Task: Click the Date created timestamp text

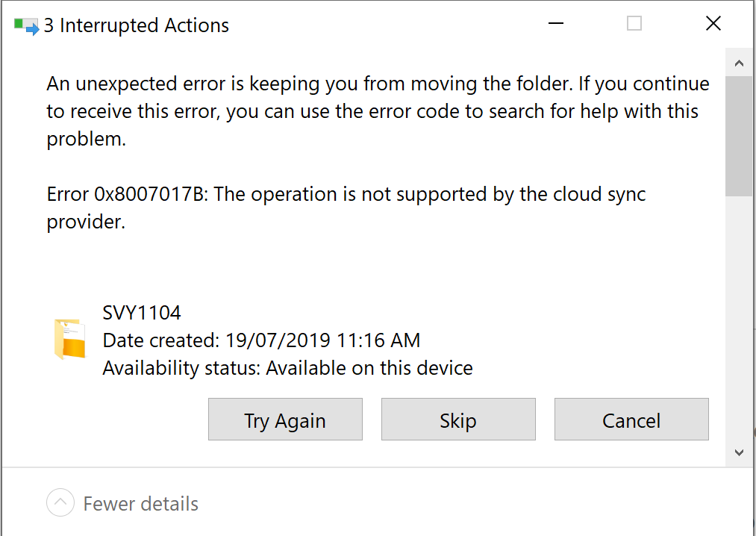Action: (261, 340)
